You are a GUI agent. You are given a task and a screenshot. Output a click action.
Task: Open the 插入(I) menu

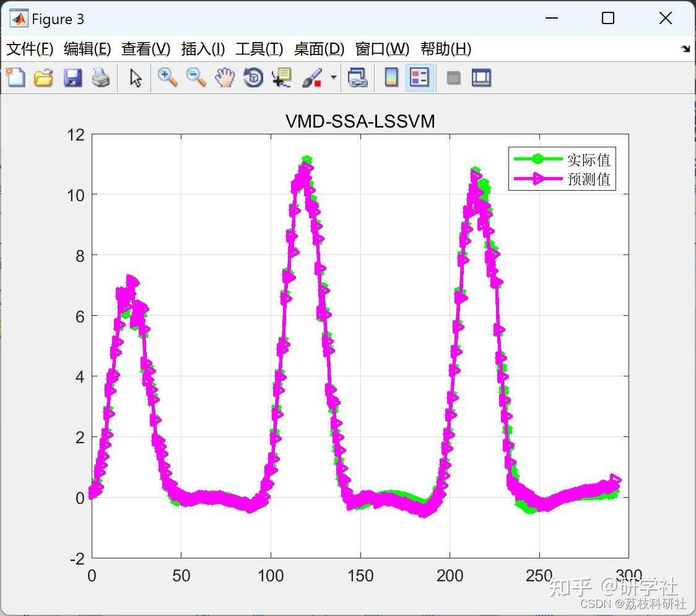203,49
